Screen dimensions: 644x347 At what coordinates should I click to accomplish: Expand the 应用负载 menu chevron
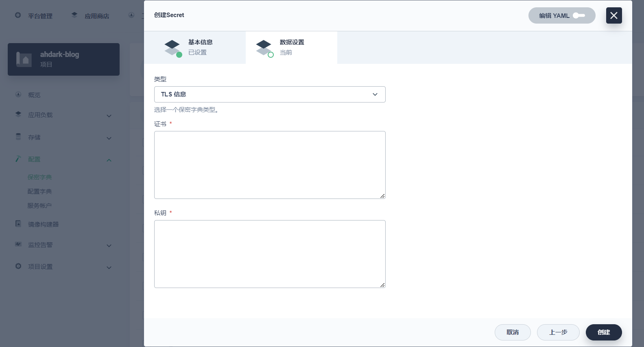click(x=109, y=116)
